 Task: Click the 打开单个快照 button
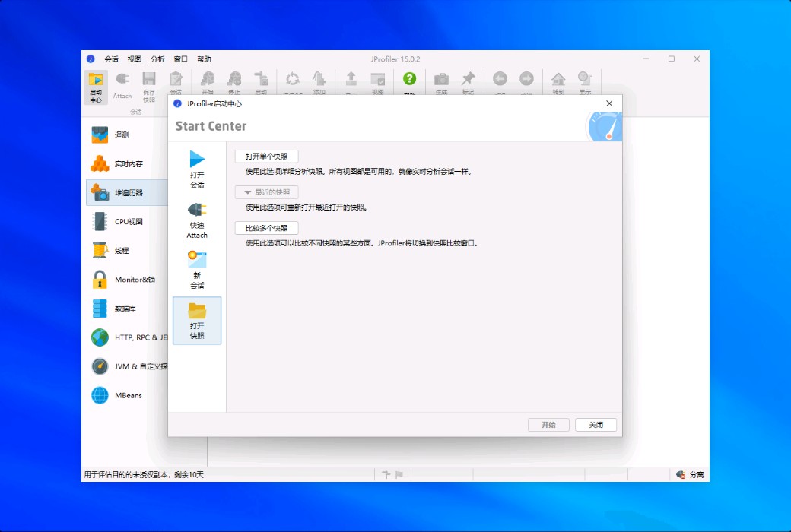(x=267, y=157)
